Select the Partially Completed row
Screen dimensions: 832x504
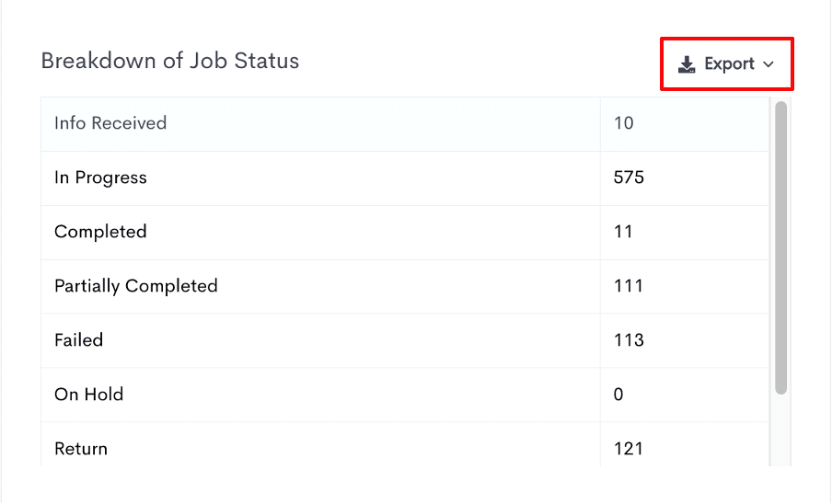pyautogui.click(x=405, y=287)
